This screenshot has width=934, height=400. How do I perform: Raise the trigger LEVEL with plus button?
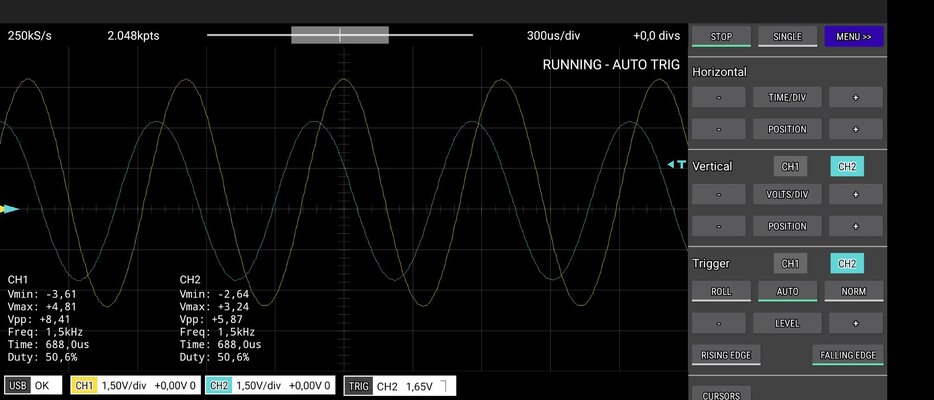click(x=855, y=323)
